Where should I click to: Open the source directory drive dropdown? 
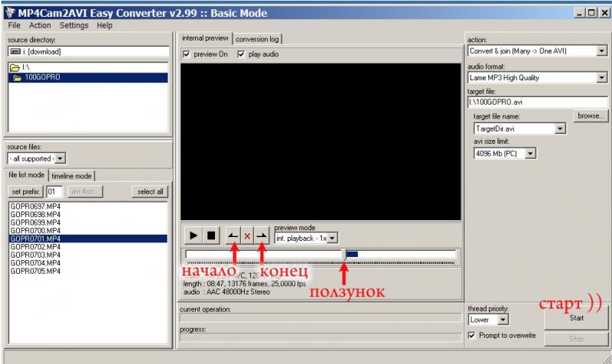tap(88, 51)
